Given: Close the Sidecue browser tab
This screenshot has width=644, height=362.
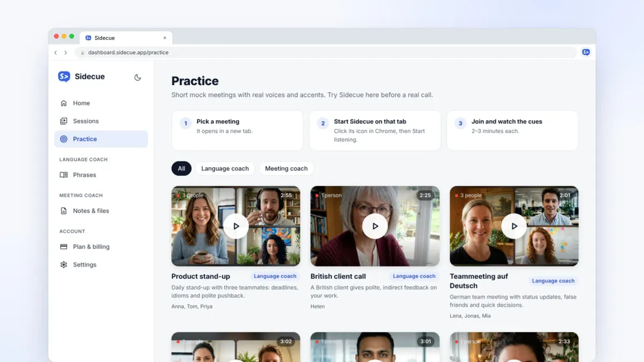Looking at the screenshot, I should point(165,38).
